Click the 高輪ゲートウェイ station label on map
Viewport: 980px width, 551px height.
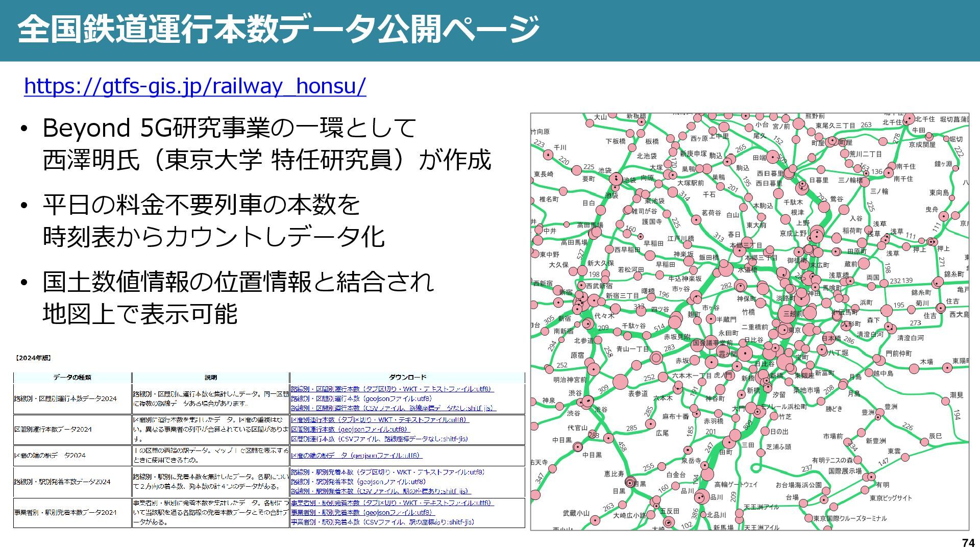(x=736, y=484)
